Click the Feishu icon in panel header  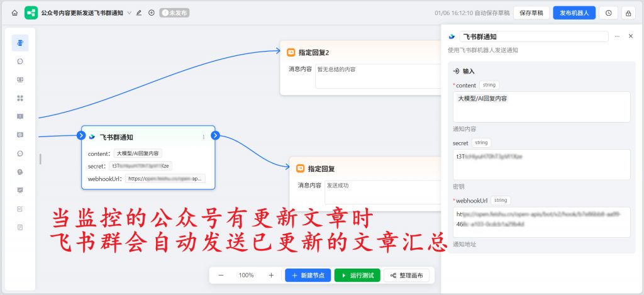pyautogui.click(x=452, y=36)
